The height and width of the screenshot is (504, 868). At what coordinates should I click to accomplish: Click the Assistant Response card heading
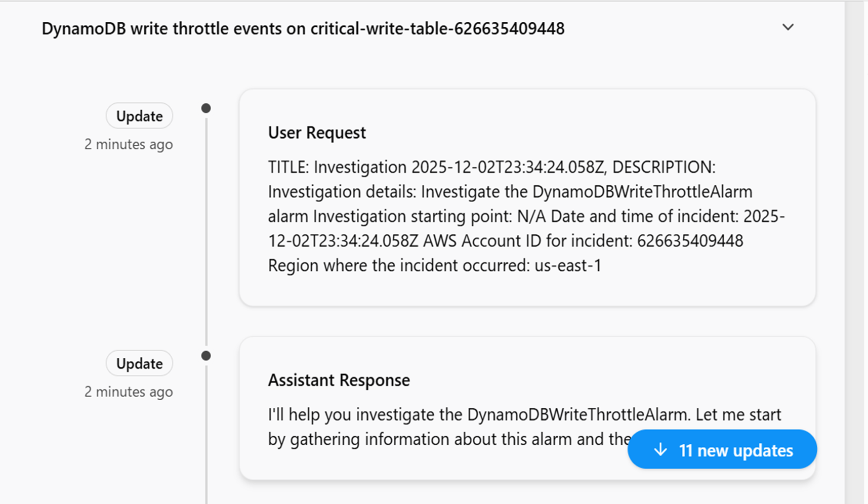[x=339, y=380]
